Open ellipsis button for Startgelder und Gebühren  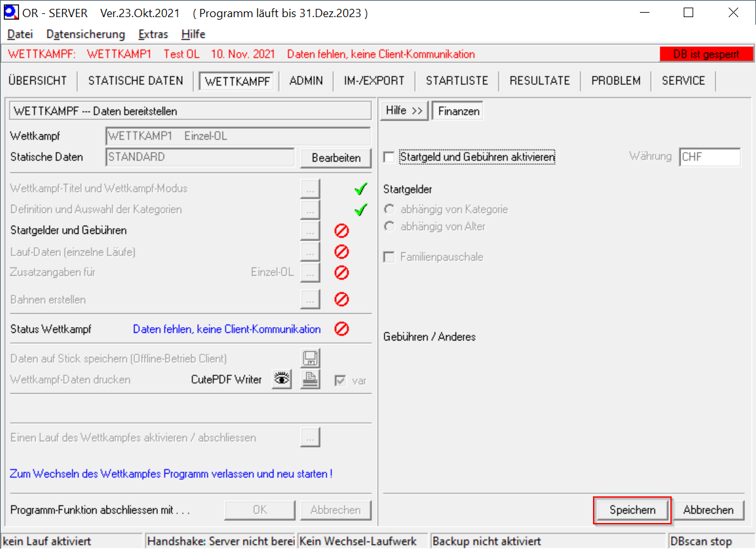(x=310, y=231)
